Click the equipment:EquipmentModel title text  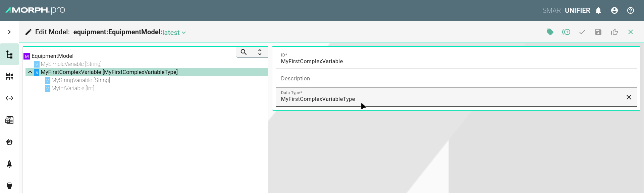[x=118, y=32]
